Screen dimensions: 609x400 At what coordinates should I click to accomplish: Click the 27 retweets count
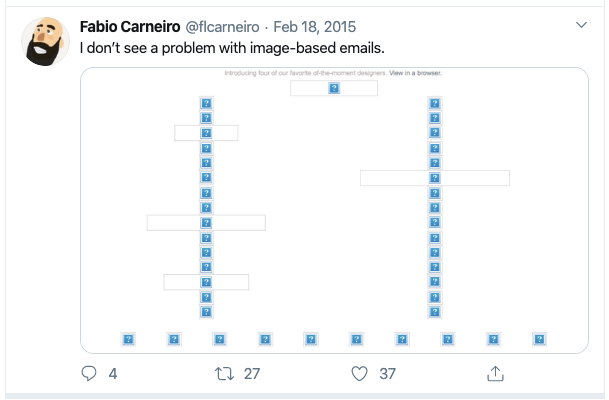[252, 374]
